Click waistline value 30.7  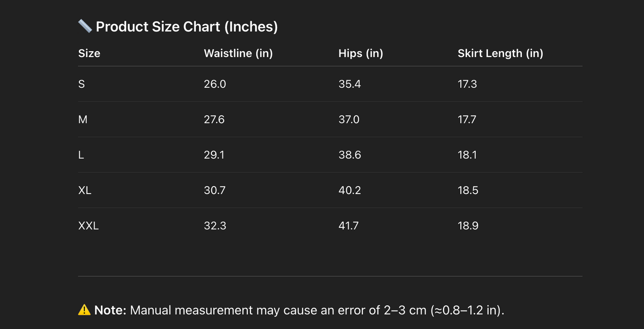pyautogui.click(x=215, y=191)
